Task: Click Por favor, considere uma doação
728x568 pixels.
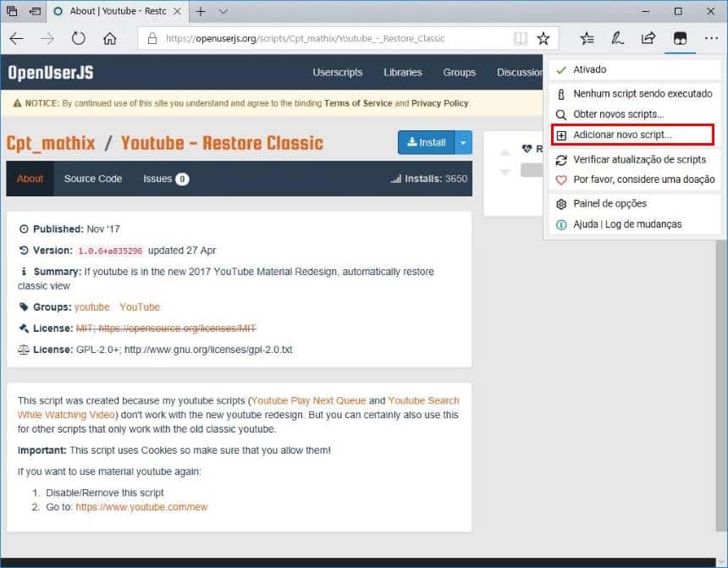Action: click(634, 179)
